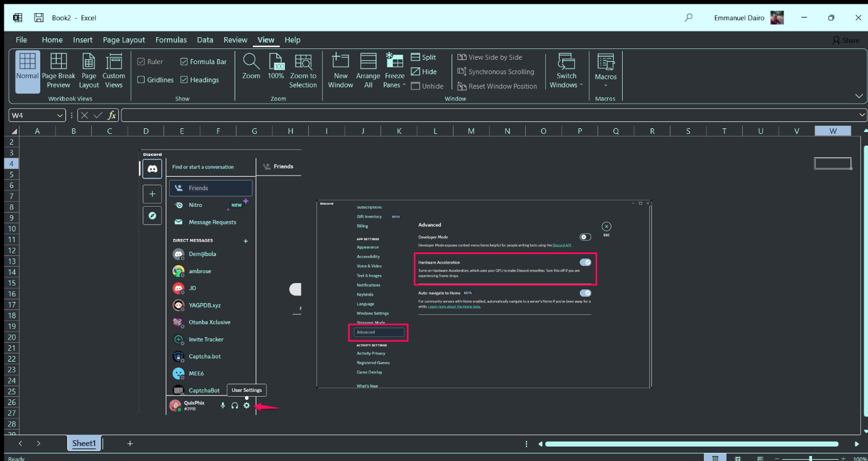This screenshot has width=868, height=461.
Task: Click the Arrange All icon
Action: point(368,62)
